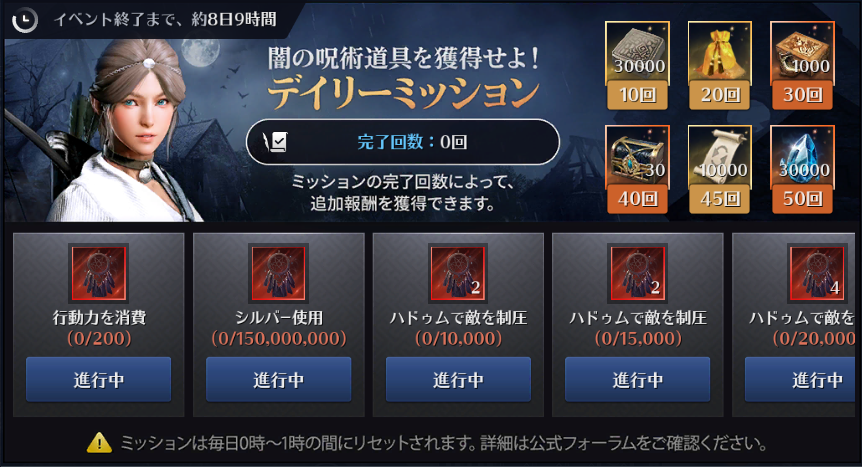Click the partially visible 0/20,000 mission dreamcatcher
The image size is (862, 467).
tap(817, 273)
